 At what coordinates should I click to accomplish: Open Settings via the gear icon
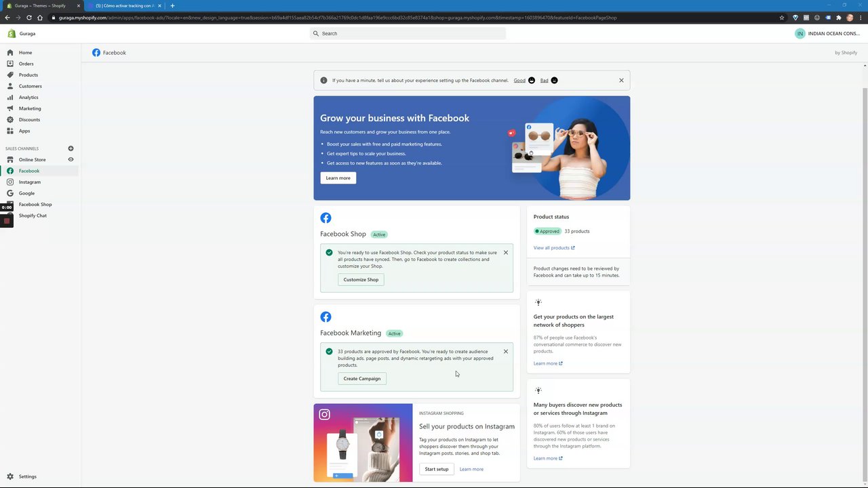[x=10, y=476]
